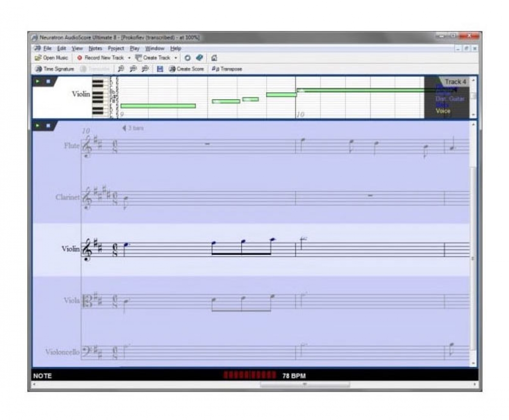Select the Violoncello staff label

tap(62, 352)
